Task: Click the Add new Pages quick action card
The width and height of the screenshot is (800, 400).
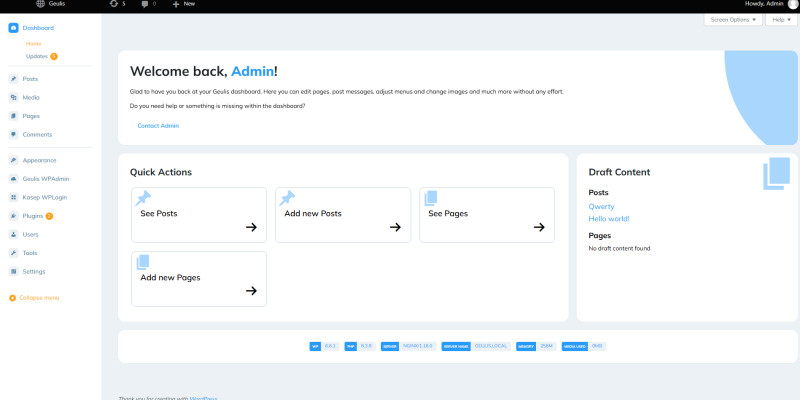Action: (x=199, y=278)
